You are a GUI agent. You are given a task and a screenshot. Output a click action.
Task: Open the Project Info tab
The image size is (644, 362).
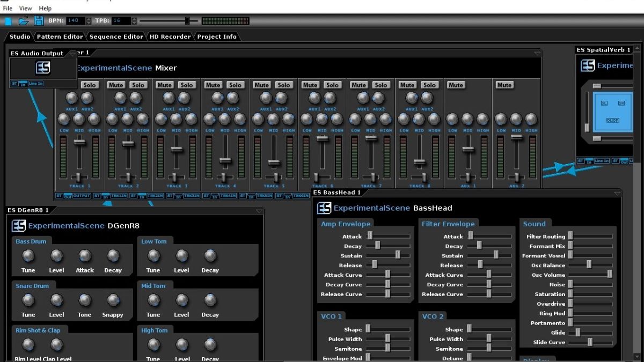point(217,36)
